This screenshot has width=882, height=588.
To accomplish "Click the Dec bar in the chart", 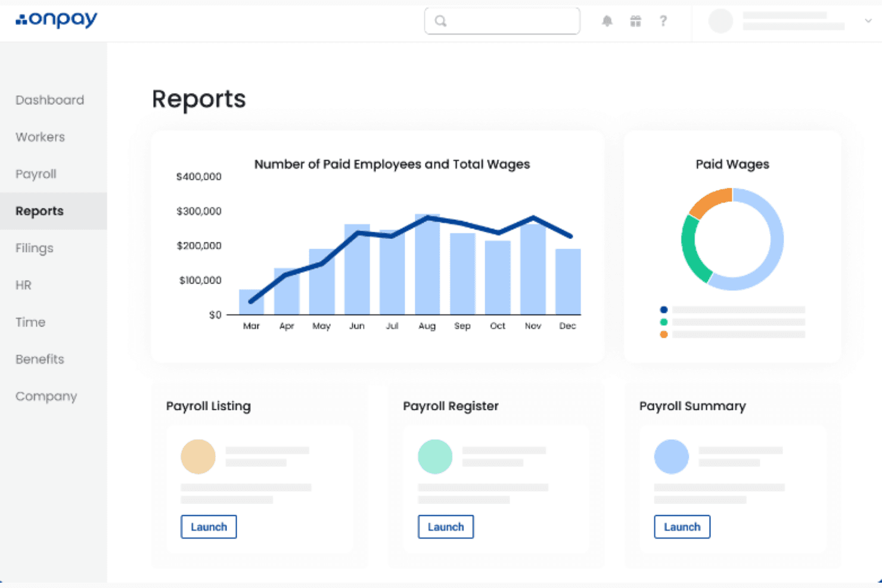I will tap(568, 282).
